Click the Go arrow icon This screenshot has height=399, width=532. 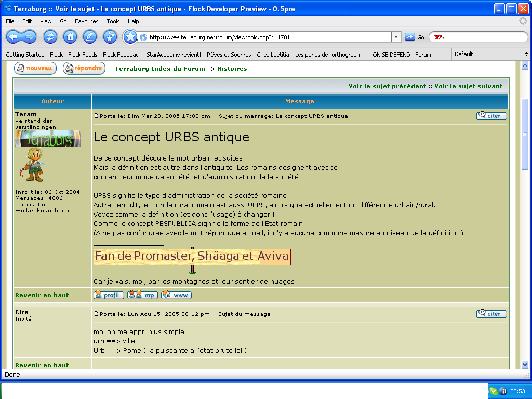(410, 37)
